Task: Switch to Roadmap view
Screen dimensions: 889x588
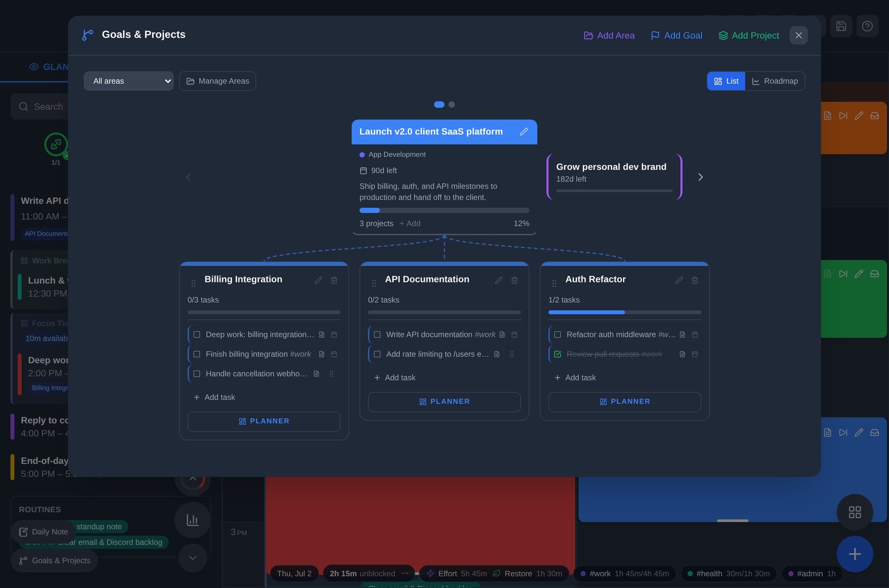Action: pos(775,81)
